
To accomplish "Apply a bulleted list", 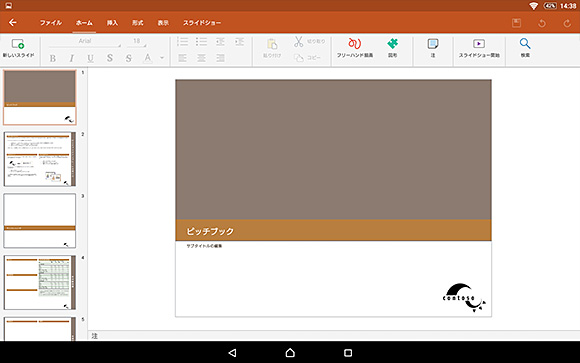I will (201, 41).
